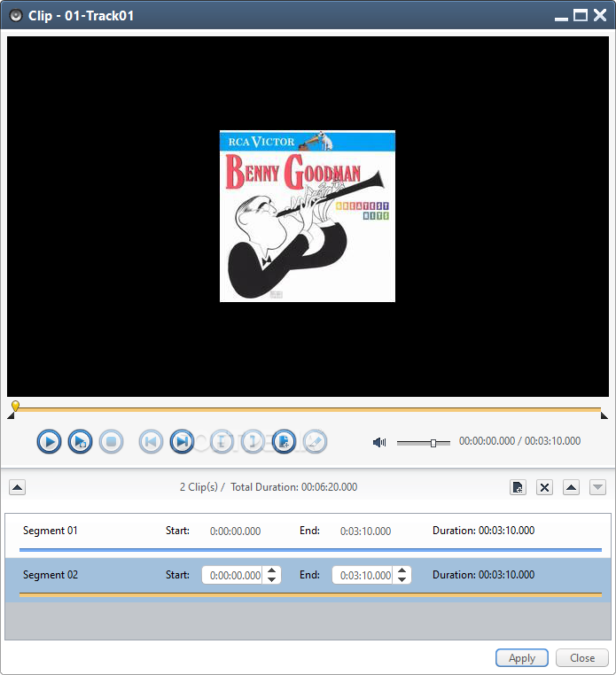Increase Segment 02 End time
Image resolution: width=616 pixels, height=675 pixels.
pos(402,570)
